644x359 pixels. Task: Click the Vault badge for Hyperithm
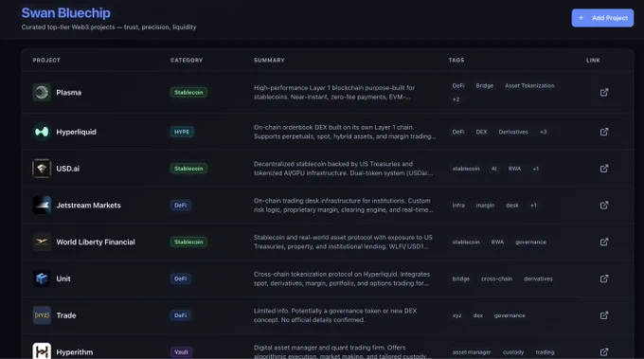pos(181,352)
